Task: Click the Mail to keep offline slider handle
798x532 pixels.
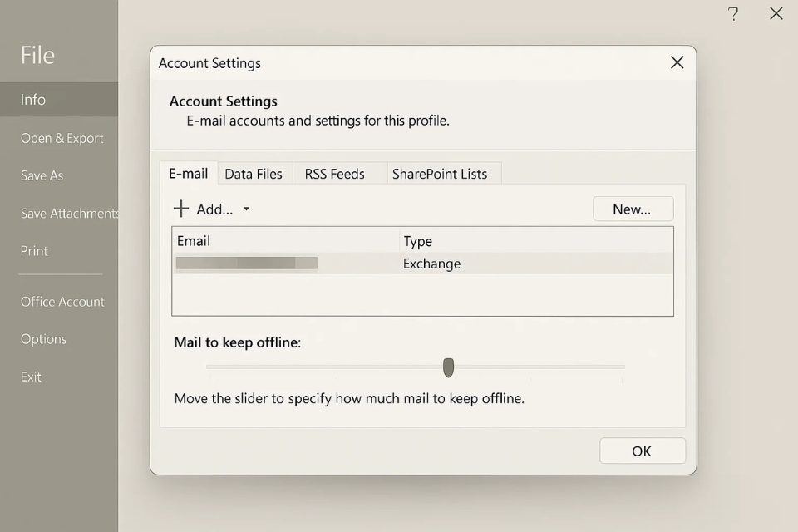Action: 449,367
